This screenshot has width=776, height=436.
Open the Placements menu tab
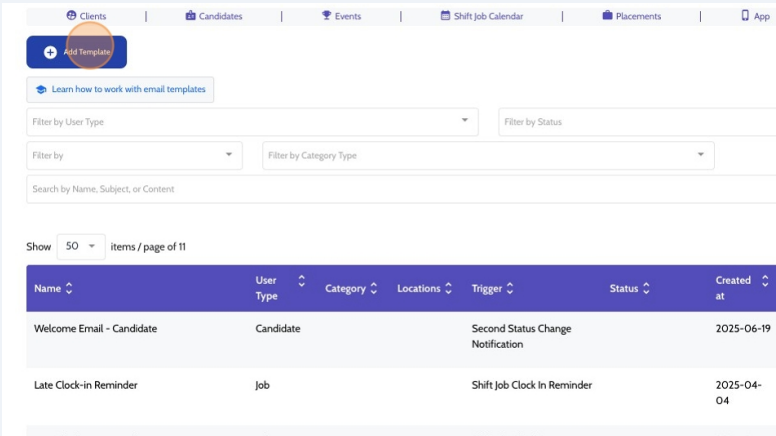coord(638,16)
